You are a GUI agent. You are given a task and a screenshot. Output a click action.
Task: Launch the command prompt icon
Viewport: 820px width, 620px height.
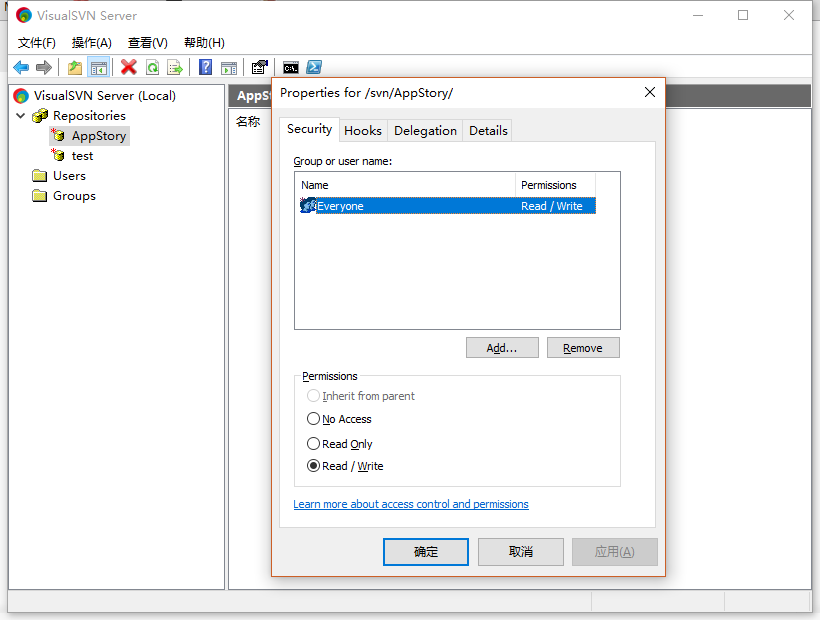click(x=291, y=67)
